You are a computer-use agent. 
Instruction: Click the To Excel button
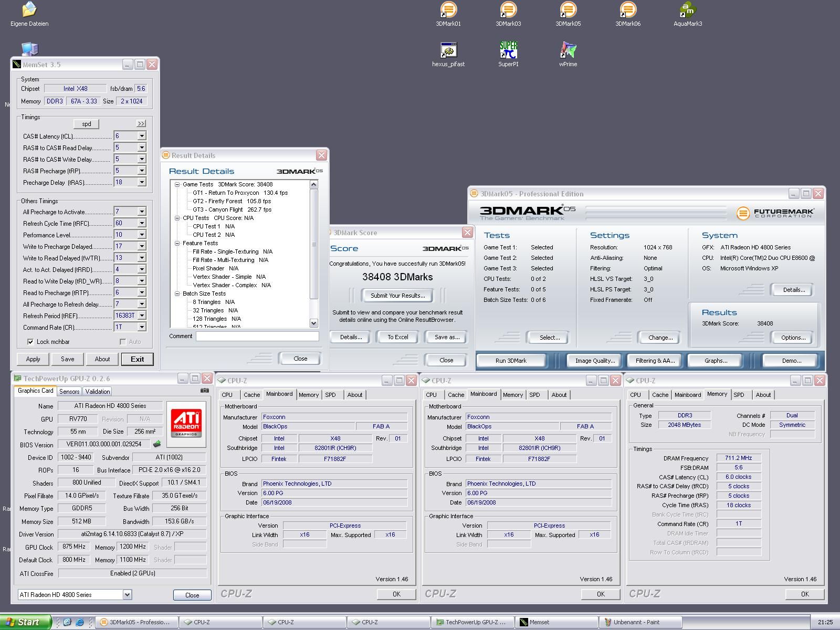(x=398, y=337)
